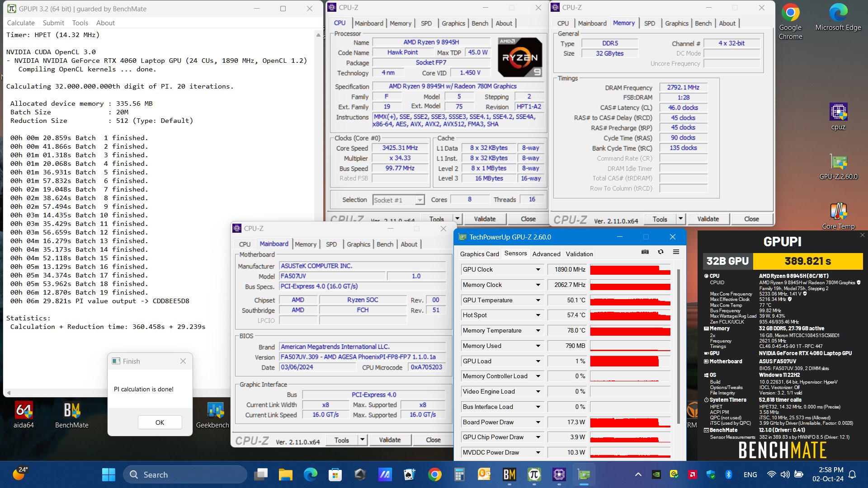Image resolution: width=868 pixels, height=488 pixels.
Task: Launch the cpuz desktop icon
Action: point(838,117)
